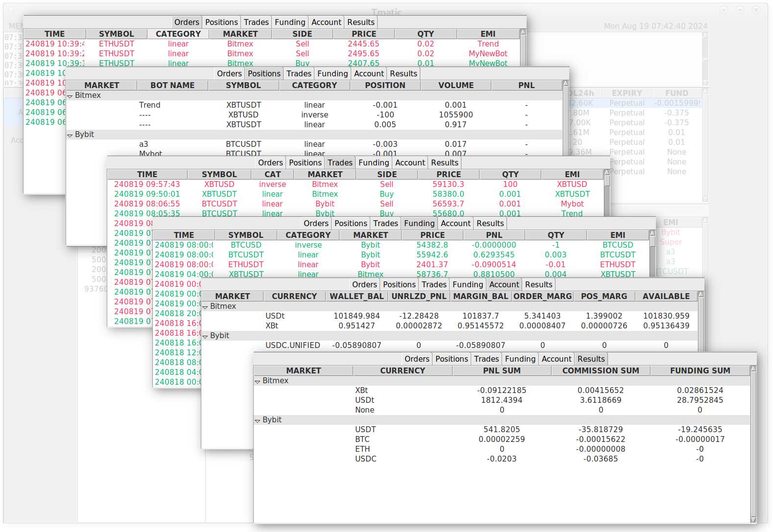Screen dimensions: 773x532
Task: Collapse the Bybit group in Account window
Action: coord(205,337)
